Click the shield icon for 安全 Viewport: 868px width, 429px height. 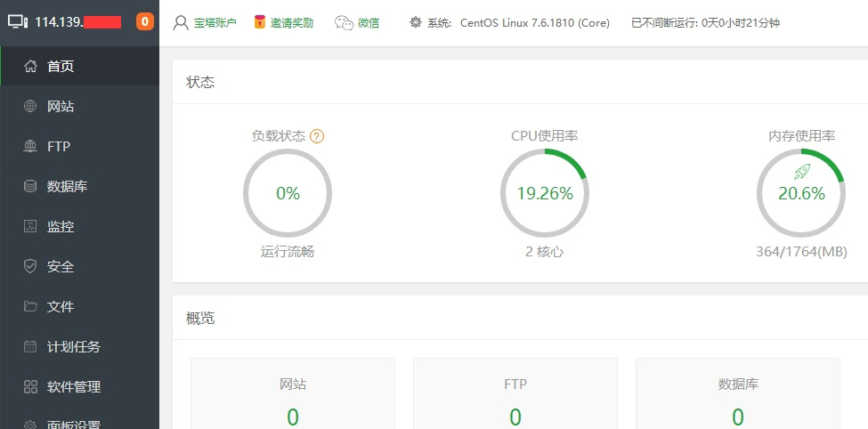30,266
